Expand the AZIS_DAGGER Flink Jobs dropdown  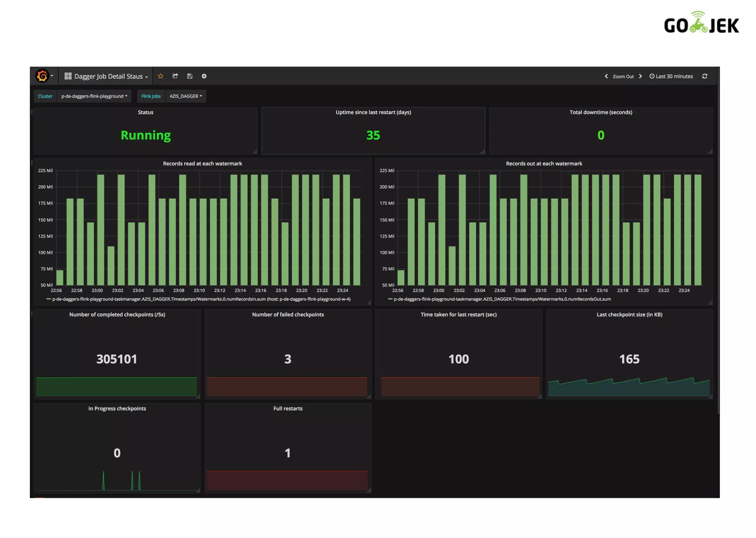[186, 96]
